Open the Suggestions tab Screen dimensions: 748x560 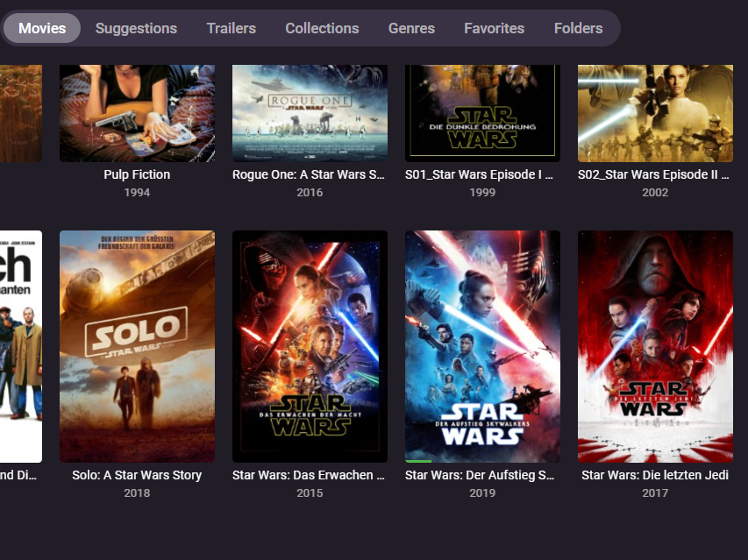coord(136,28)
